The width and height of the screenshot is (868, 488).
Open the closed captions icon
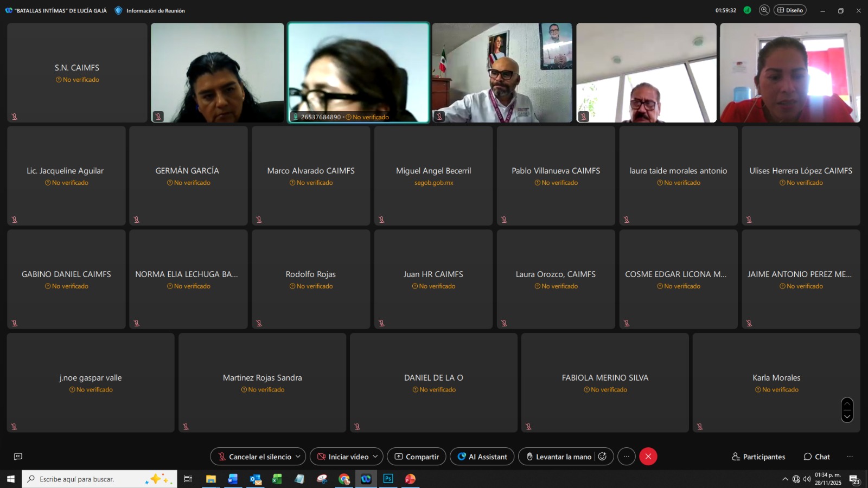(18, 457)
